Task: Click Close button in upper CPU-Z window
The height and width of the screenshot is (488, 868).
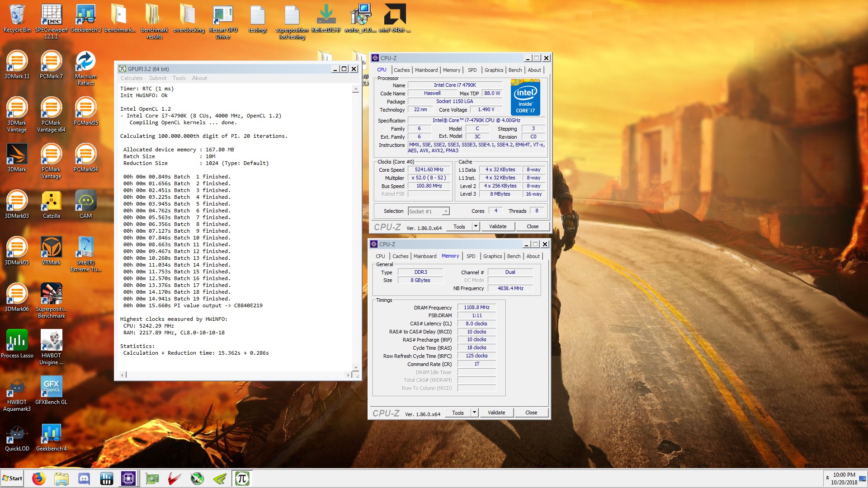Action: click(x=533, y=226)
